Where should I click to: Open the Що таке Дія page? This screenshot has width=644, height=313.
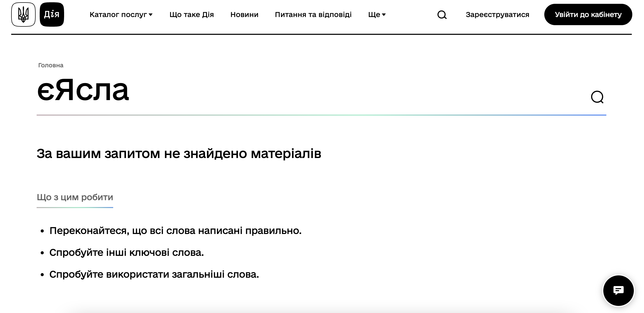click(x=192, y=15)
